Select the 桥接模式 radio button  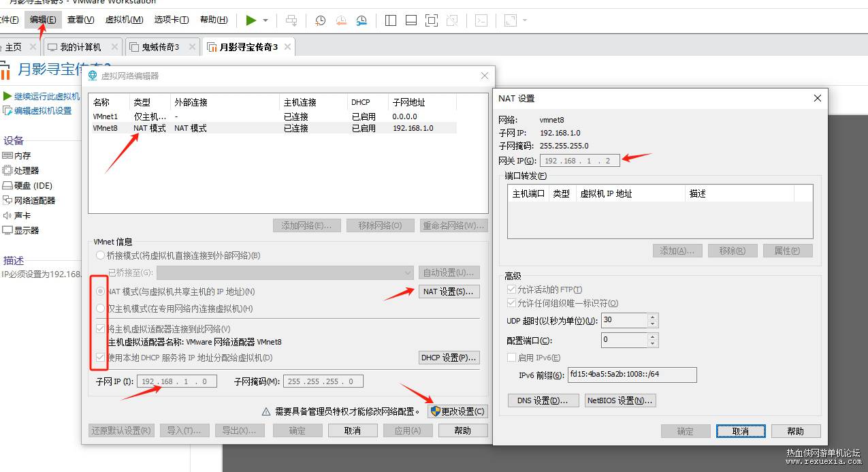(101, 255)
